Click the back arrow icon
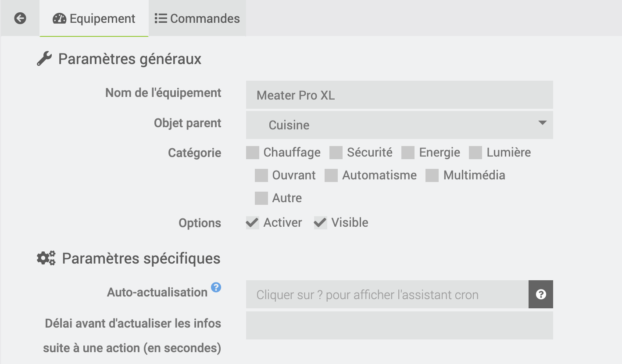622x364 pixels. [19, 18]
